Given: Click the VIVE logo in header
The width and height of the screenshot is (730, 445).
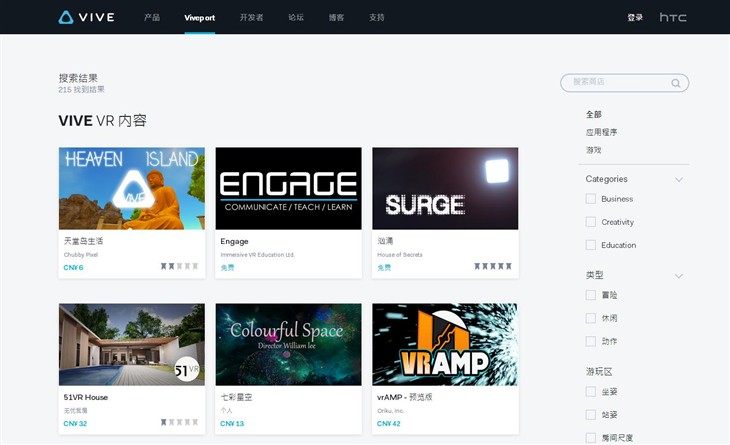Looking at the screenshot, I should 87,17.
